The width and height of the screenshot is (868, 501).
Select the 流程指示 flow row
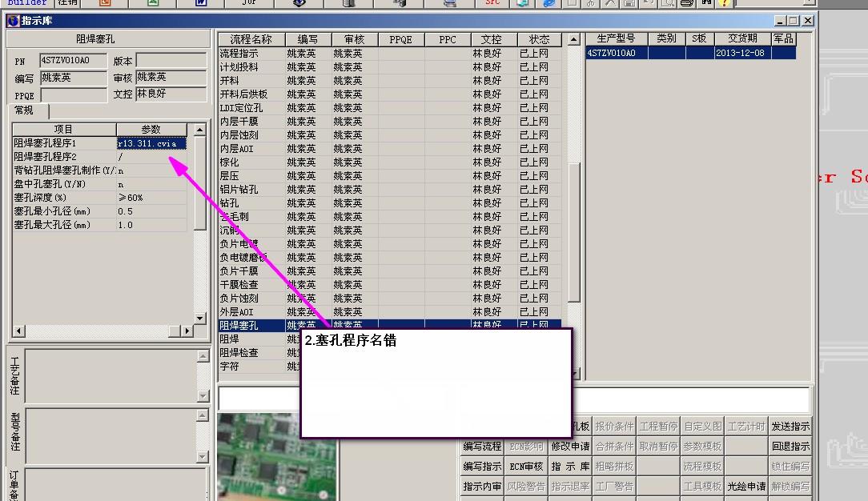point(390,54)
